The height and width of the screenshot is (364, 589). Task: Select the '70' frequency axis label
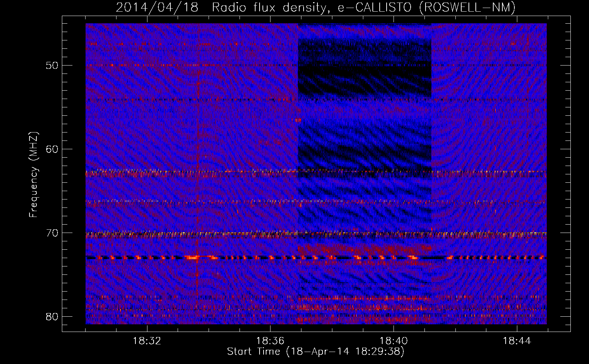[52, 233]
